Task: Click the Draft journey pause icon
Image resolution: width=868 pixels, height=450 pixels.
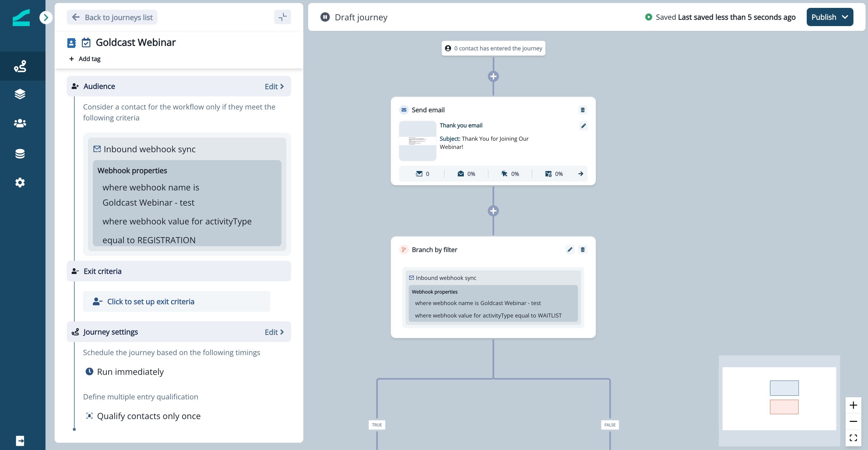Action: tap(325, 17)
